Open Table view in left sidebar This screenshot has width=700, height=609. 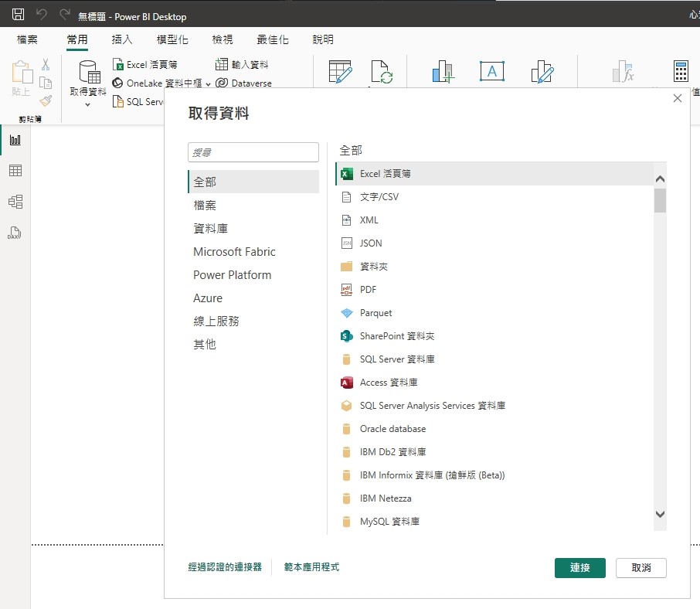(x=15, y=171)
